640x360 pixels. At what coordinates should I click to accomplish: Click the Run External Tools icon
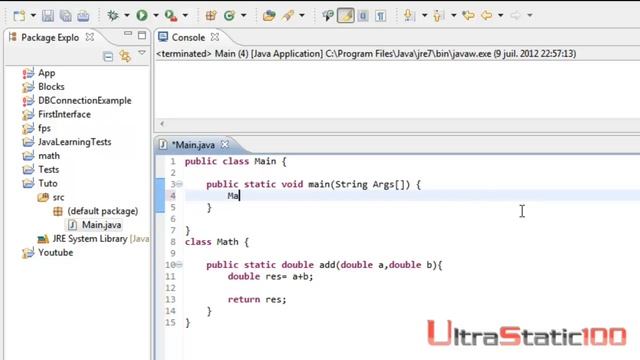171,16
